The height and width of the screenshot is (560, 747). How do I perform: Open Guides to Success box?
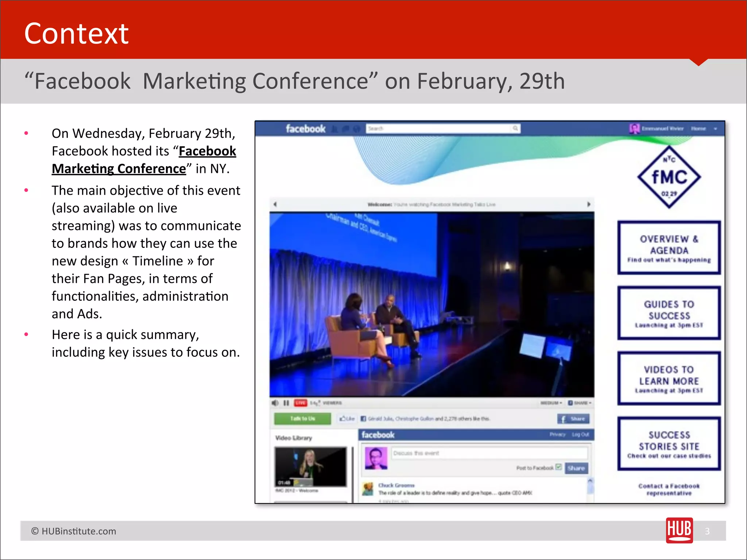669,313
